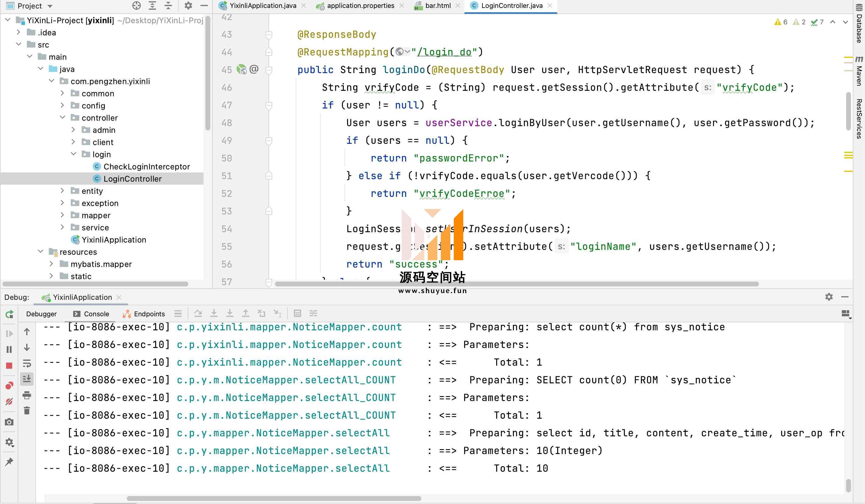Viewport: 865px width, 504px height.
Task: Pause the program in debugger
Action: tap(9, 349)
